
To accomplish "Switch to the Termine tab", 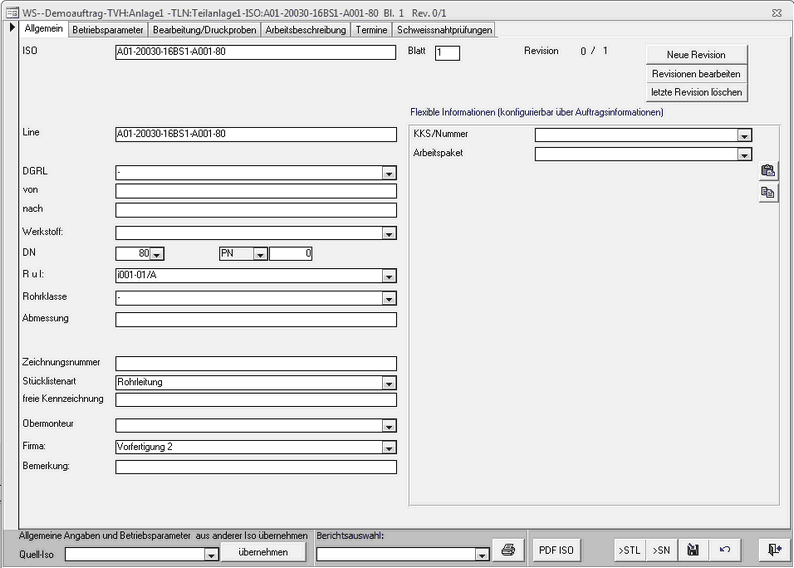I will [371, 30].
